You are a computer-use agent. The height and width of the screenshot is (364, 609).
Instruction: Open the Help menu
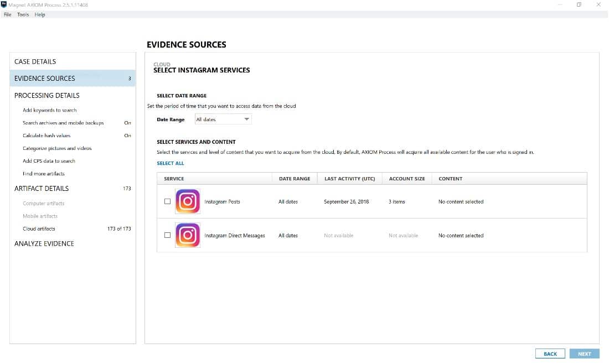40,14
